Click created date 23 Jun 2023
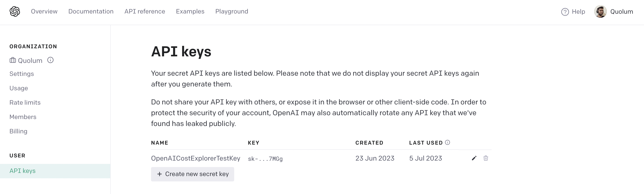This screenshot has height=194, width=644. coord(375,158)
